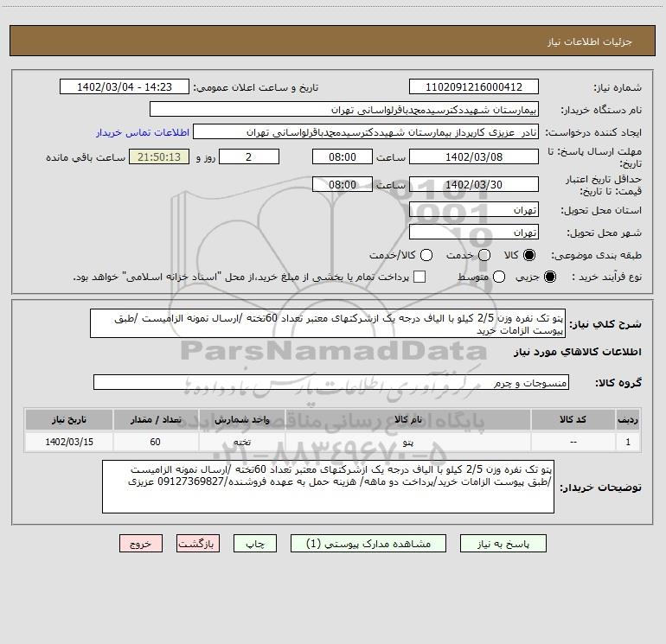
Task: Click the response deadline date 1402/03/08
Action: [x=474, y=157]
